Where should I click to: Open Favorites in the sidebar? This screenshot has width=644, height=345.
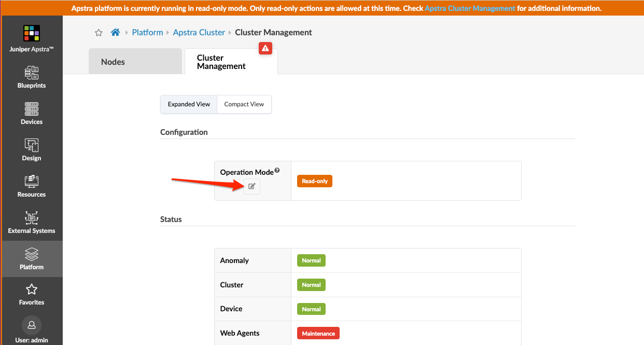click(32, 294)
